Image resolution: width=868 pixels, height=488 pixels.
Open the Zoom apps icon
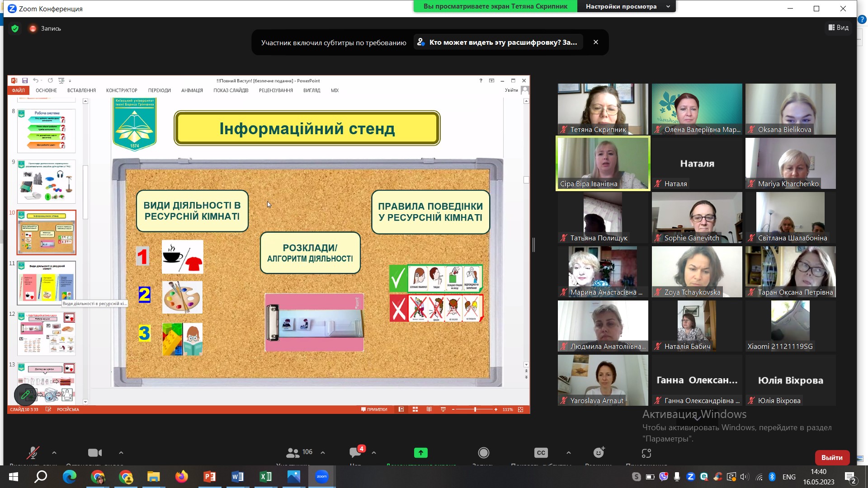click(x=646, y=453)
